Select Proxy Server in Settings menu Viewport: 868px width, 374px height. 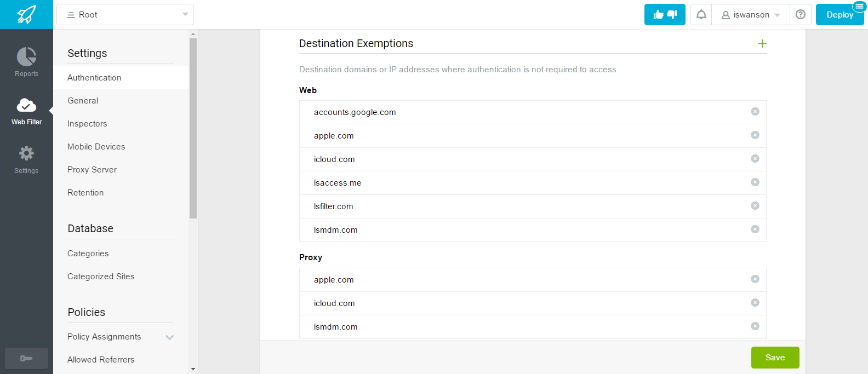(x=92, y=170)
